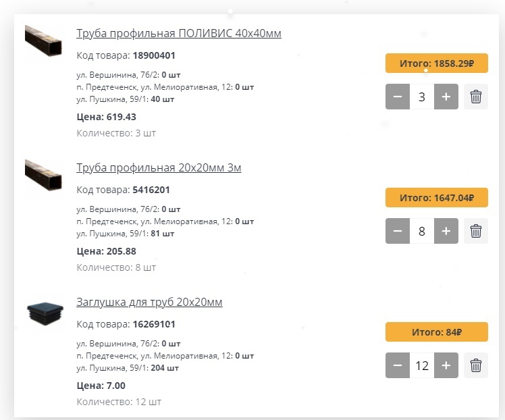Remove the 20x20mm 3м pipe with trash icon

click(475, 231)
